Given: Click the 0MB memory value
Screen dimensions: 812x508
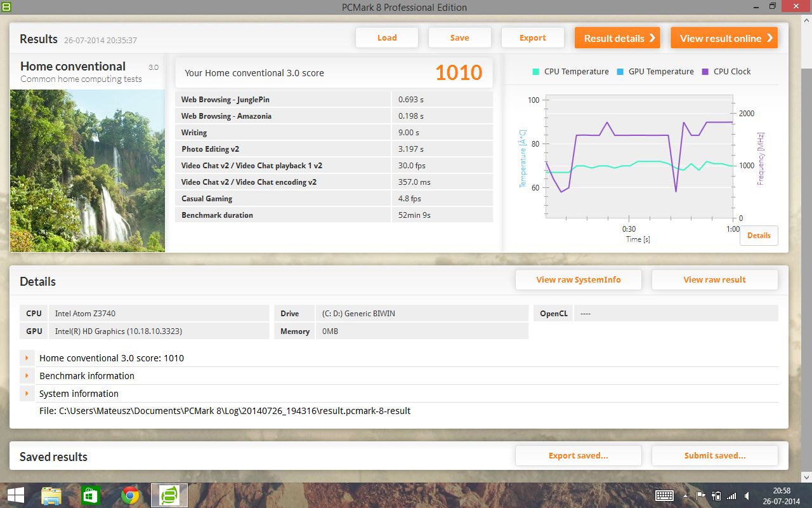Looking at the screenshot, I should (x=330, y=331).
